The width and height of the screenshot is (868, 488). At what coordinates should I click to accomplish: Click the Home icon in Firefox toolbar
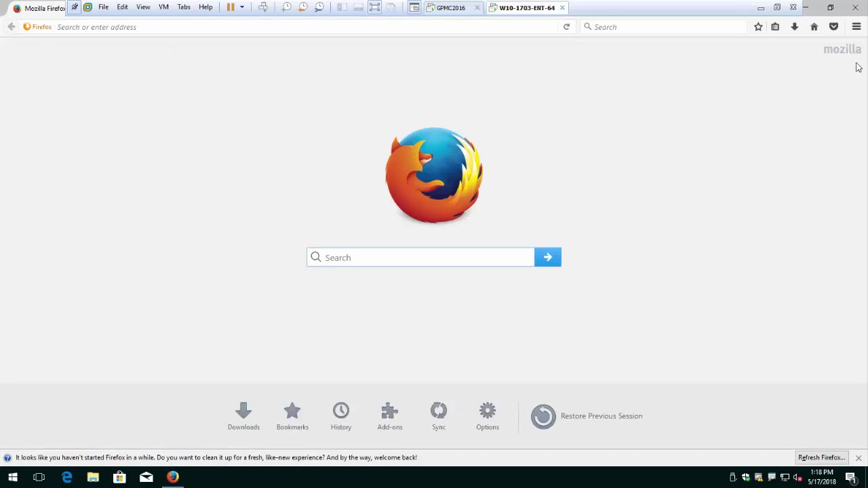click(814, 27)
